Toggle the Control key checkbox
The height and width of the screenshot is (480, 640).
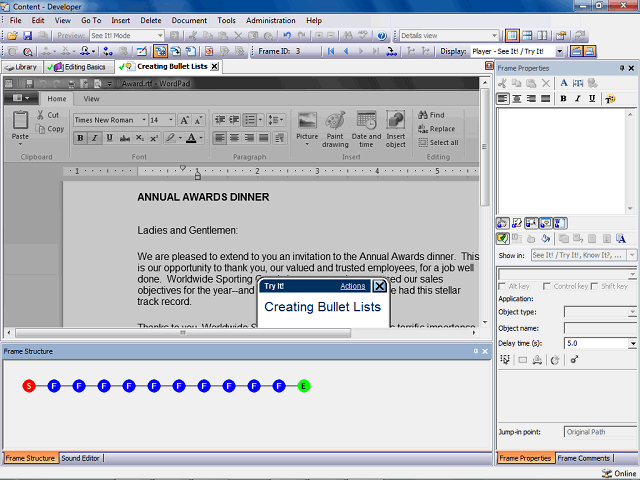(x=547, y=286)
